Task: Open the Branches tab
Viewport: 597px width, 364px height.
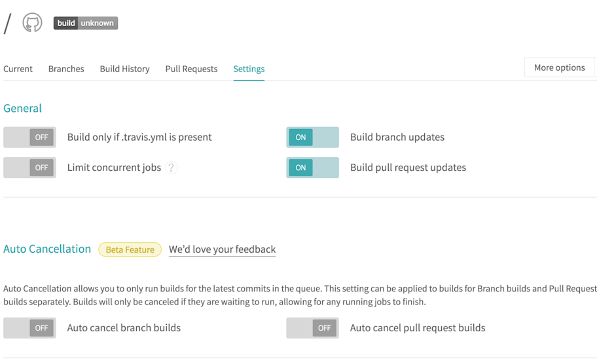Action: 66,69
